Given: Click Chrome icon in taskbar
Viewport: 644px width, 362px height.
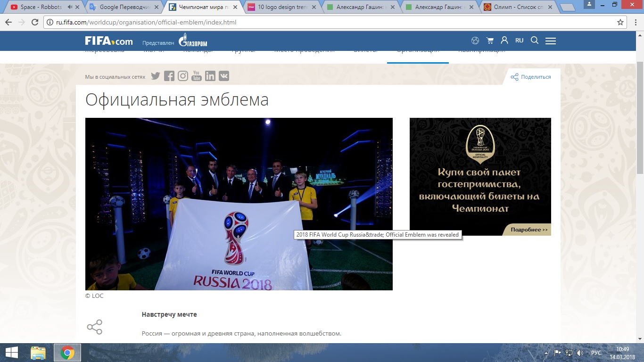Looking at the screenshot, I should pos(67,353).
